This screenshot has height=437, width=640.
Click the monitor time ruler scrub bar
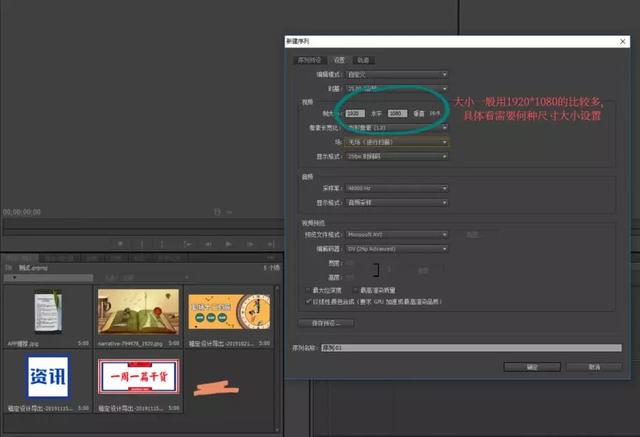tap(143, 224)
